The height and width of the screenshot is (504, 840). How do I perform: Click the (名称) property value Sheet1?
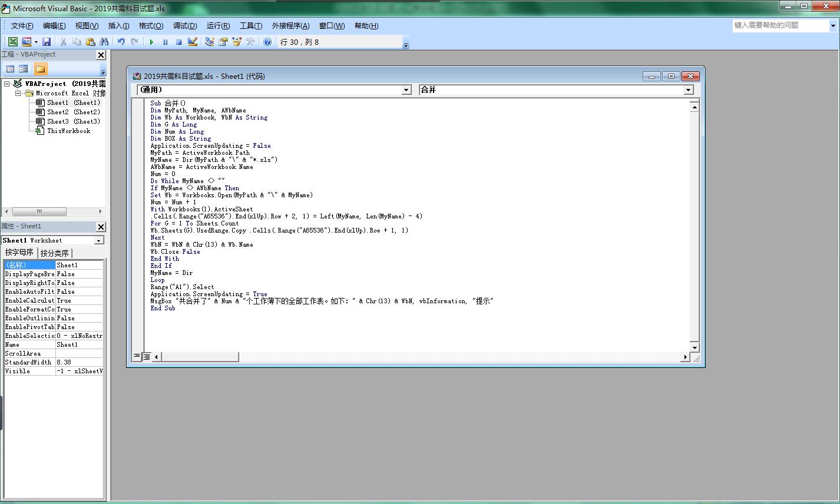click(80, 265)
